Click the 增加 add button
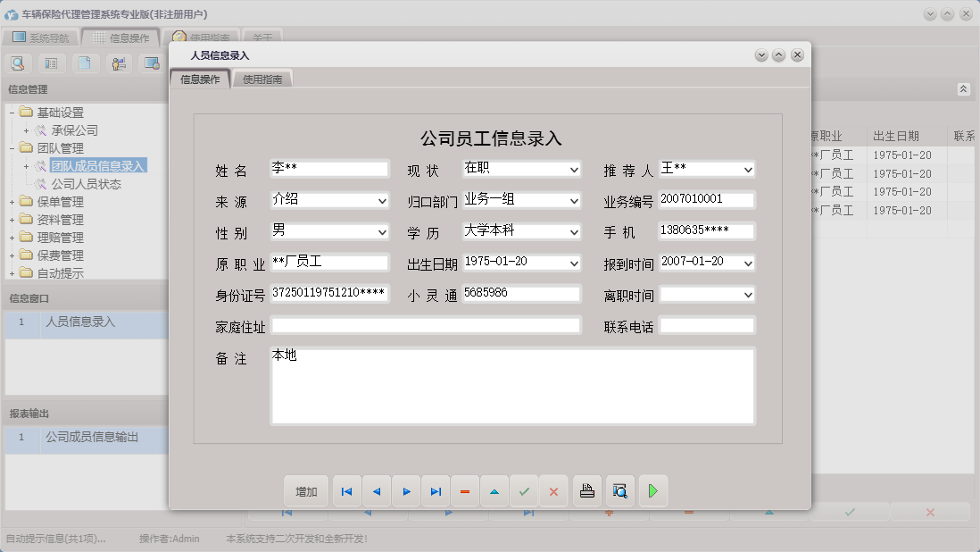This screenshot has width=980, height=552. tap(306, 490)
